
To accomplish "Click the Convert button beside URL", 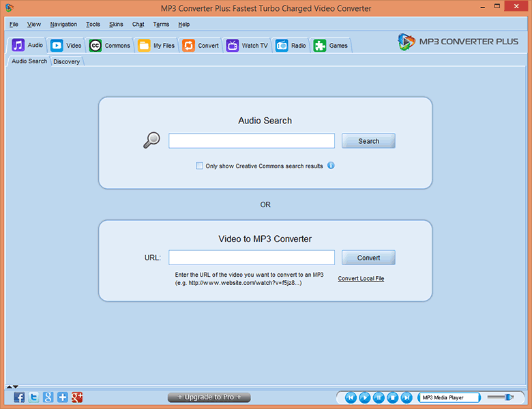I will (368, 258).
